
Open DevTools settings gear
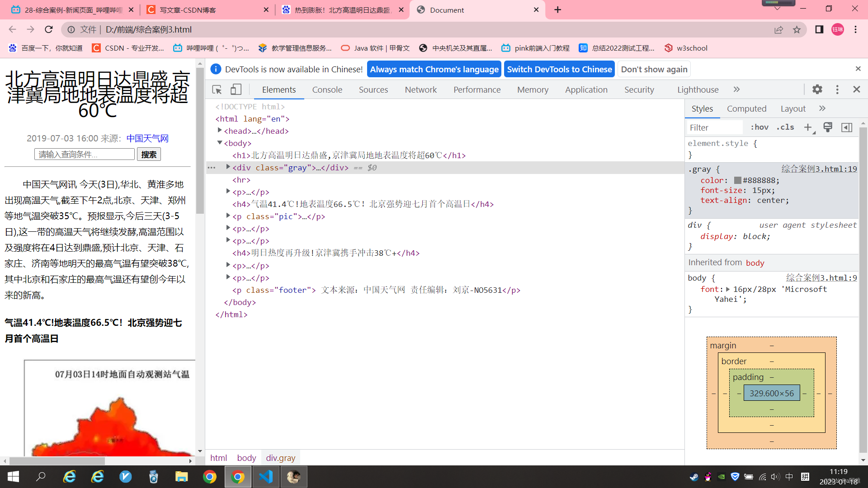817,89
